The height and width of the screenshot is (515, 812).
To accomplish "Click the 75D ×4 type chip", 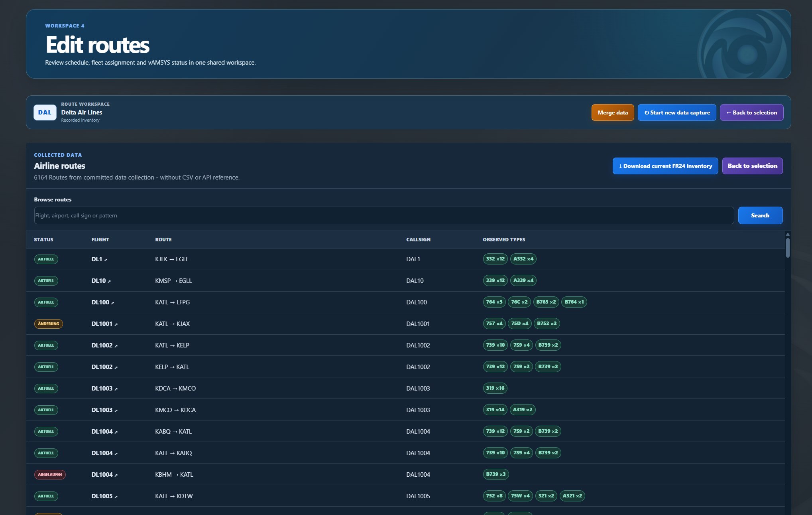I will pos(520,324).
